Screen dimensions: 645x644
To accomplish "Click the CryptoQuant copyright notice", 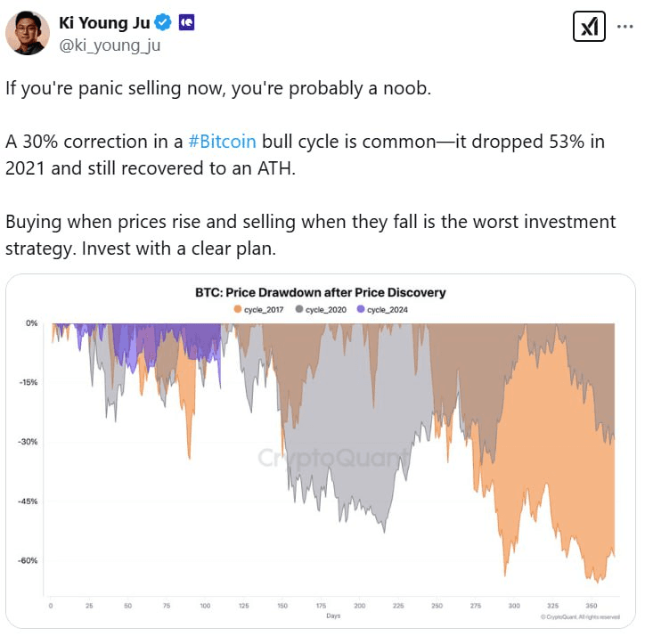I will click(x=580, y=616).
